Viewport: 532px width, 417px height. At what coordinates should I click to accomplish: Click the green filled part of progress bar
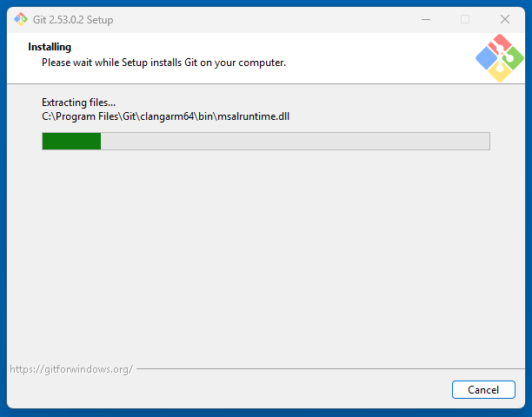(71, 142)
